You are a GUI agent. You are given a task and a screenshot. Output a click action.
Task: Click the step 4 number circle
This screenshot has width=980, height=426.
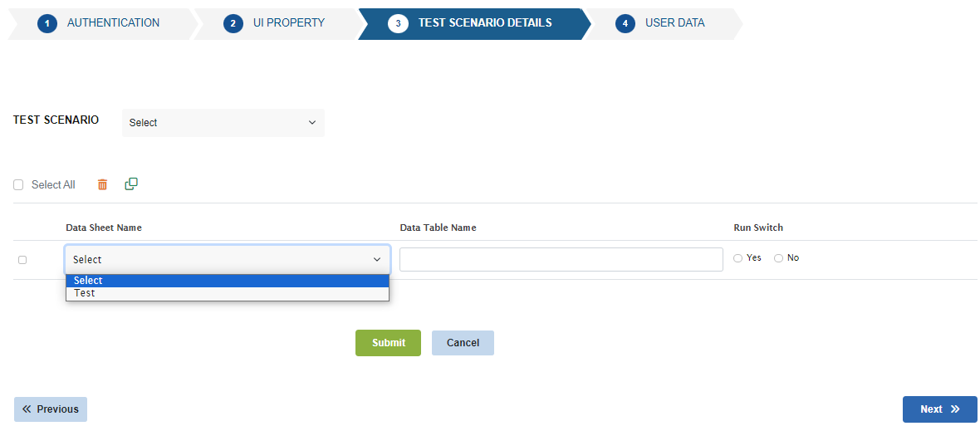coord(625,23)
